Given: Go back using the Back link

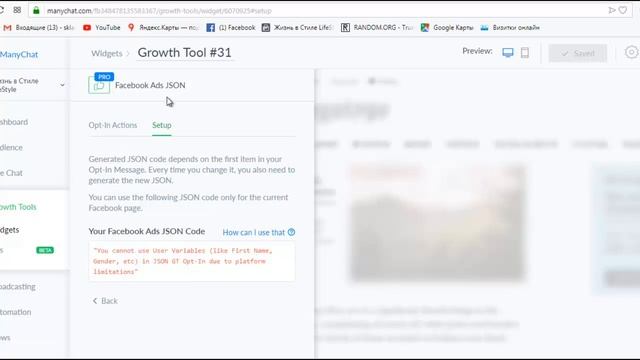Looking at the screenshot, I should [x=105, y=301].
